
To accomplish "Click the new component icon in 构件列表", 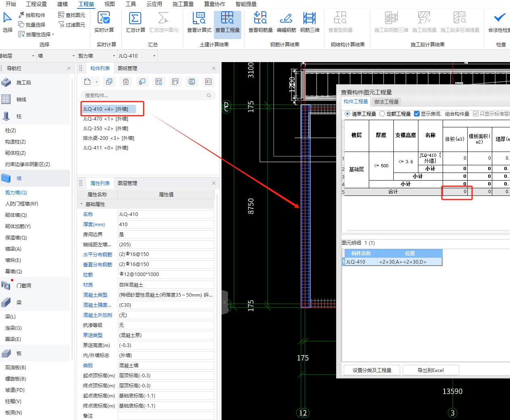I will pyautogui.click(x=87, y=82).
